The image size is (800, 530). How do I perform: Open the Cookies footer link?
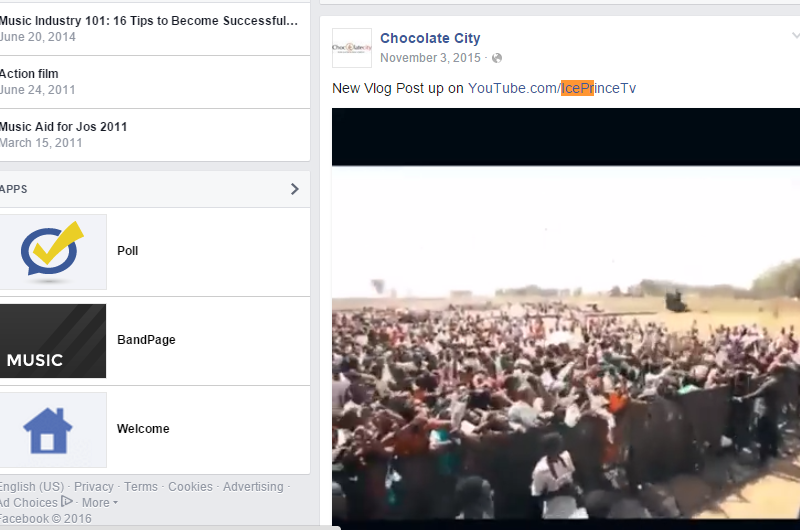tap(190, 487)
